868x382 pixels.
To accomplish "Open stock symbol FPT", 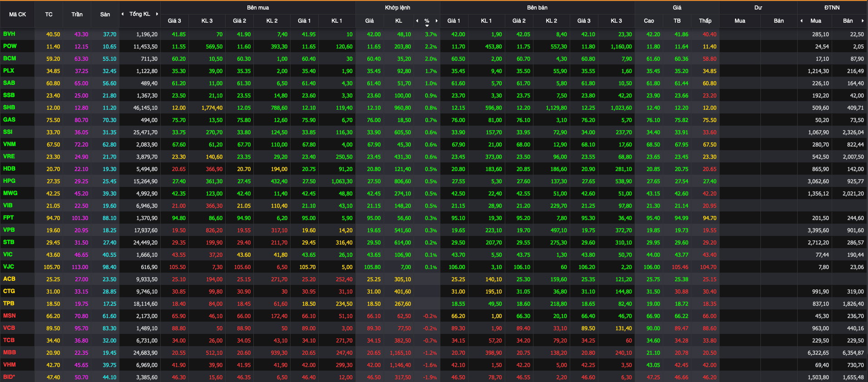I will [9, 218].
